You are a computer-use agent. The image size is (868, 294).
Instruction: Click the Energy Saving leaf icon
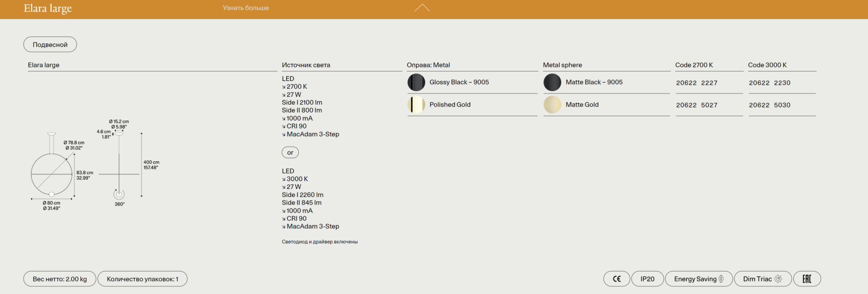pyautogui.click(x=721, y=279)
